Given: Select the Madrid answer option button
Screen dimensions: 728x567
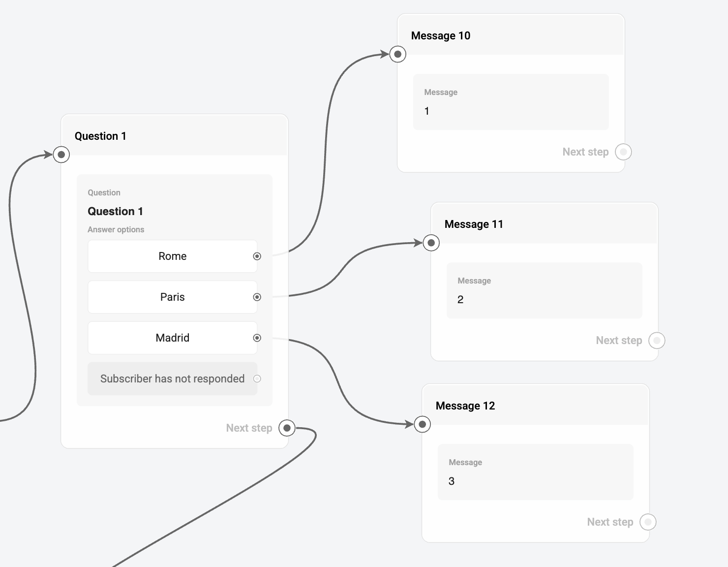Looking at the screenshot, I should (x=172, y=338).
